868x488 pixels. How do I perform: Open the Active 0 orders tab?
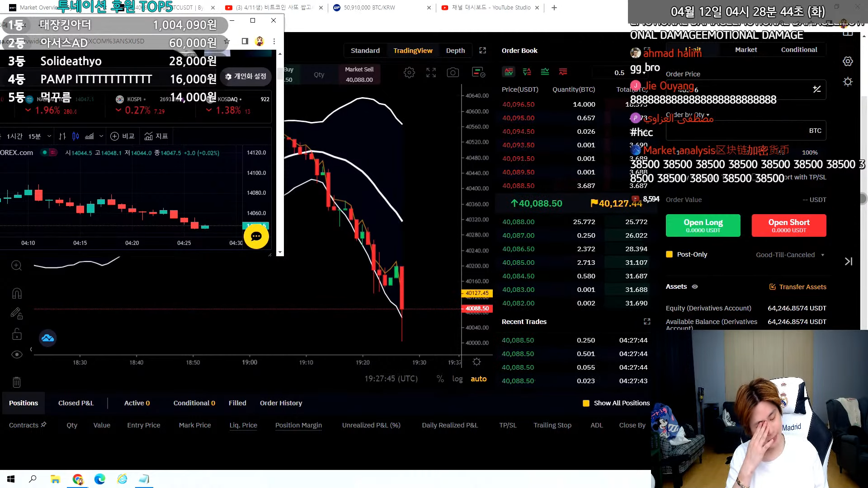(x=137, y=403)
